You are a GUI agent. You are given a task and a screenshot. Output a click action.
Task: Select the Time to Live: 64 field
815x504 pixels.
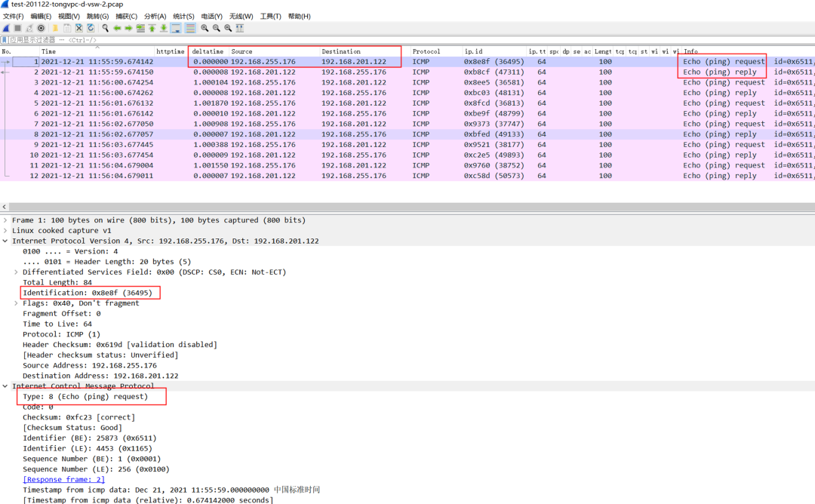tap(57, 324)
